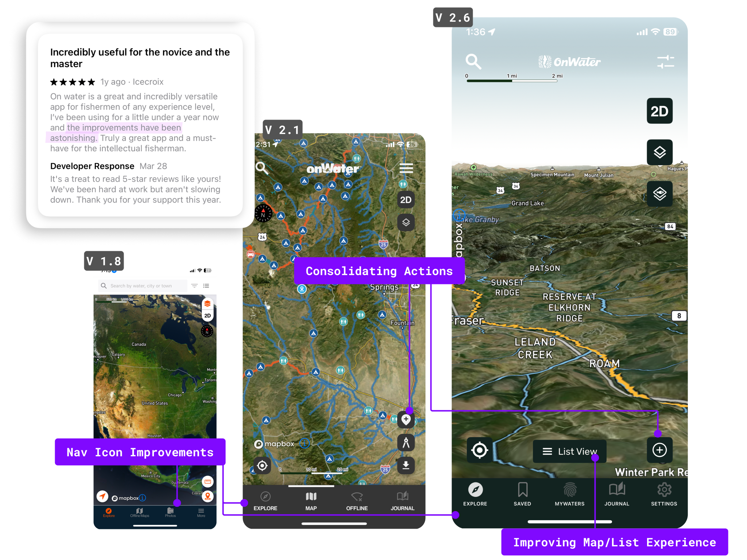The height and width of the screenshot is (560, 747).
Task: Open filter sliders icon in V2.6
Action: [665, 62]
